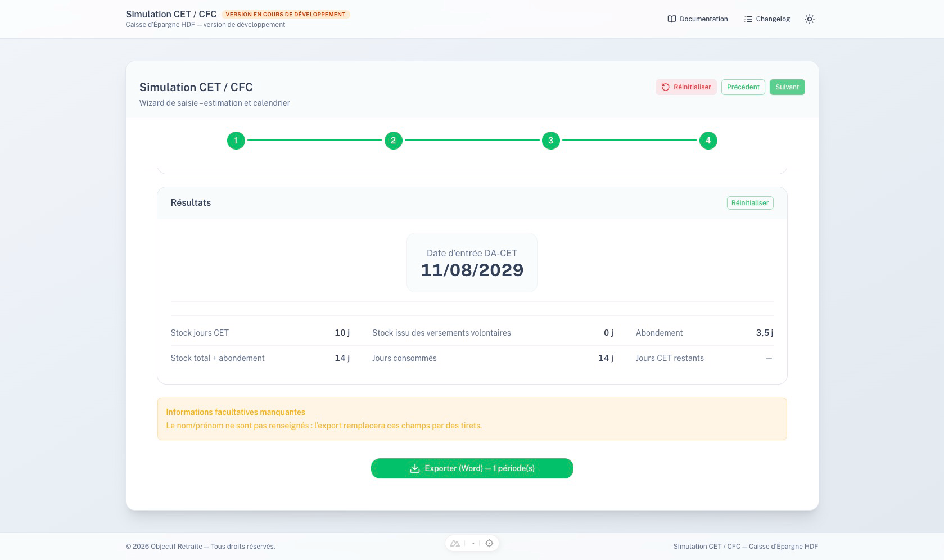The image size is (944, 560).
Task: Reset results with green Réinitialiser button
Action: [x=749, y=203]
